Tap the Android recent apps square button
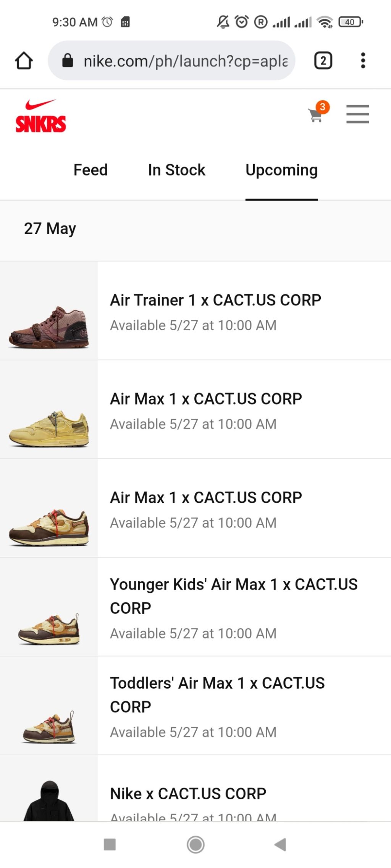 coord(110,844)
